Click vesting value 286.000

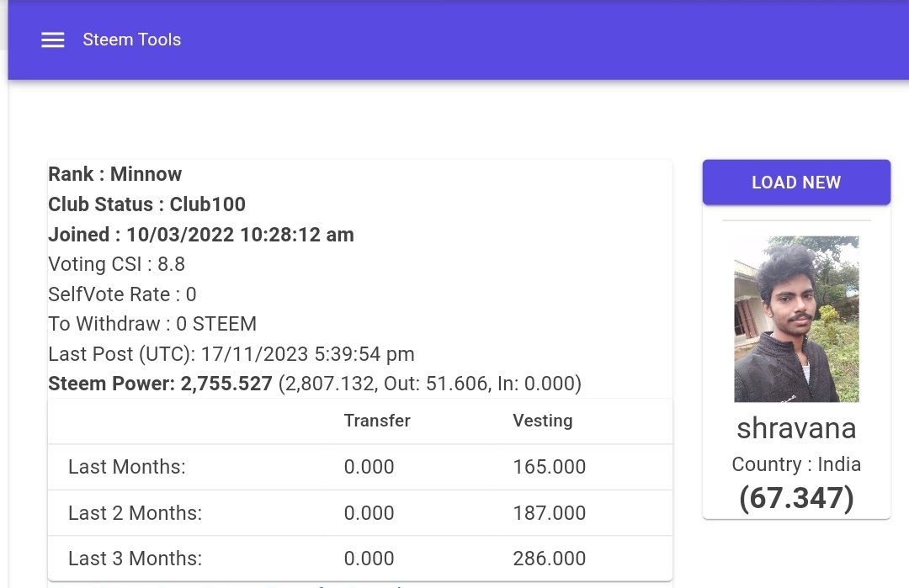click(549, 559)
